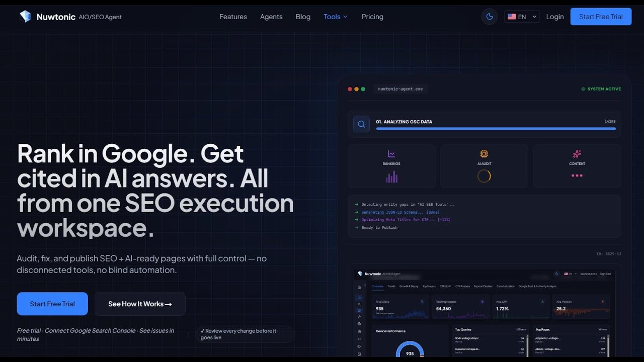Toggle the moon icon in dashboard preview header

[556, 274]
